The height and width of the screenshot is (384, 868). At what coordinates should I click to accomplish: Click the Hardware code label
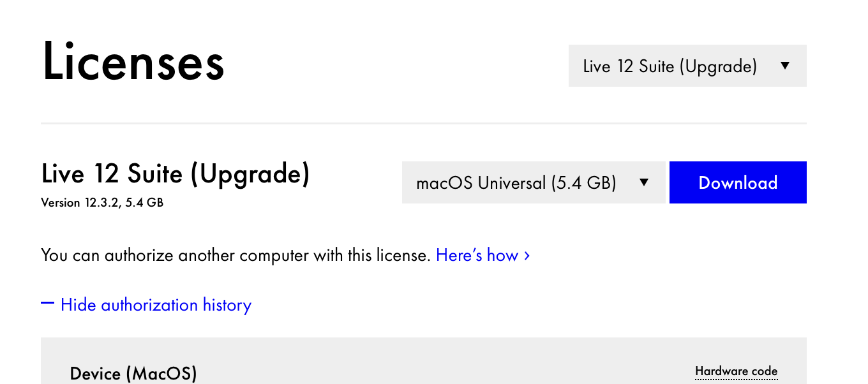pos(736,371)
